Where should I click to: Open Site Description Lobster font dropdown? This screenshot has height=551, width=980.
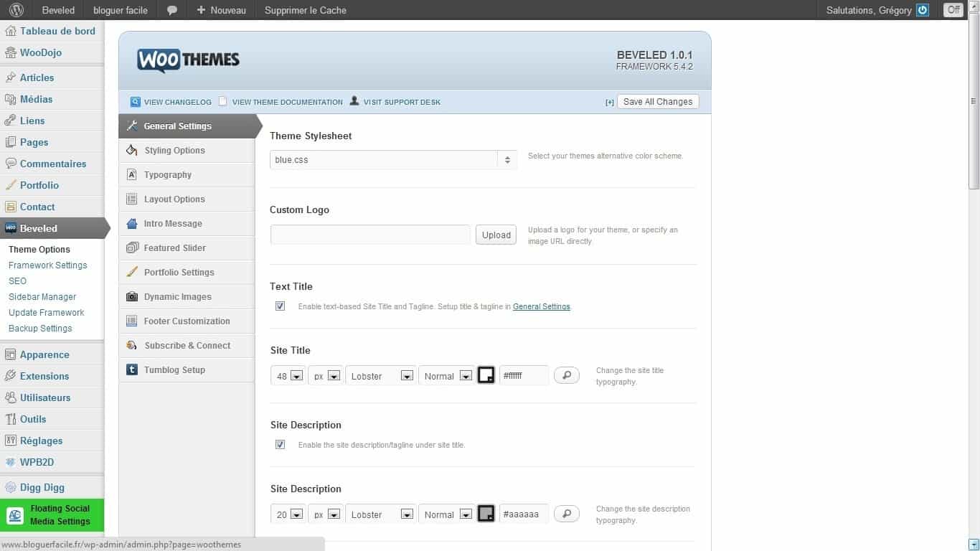[x=381, y=514]
